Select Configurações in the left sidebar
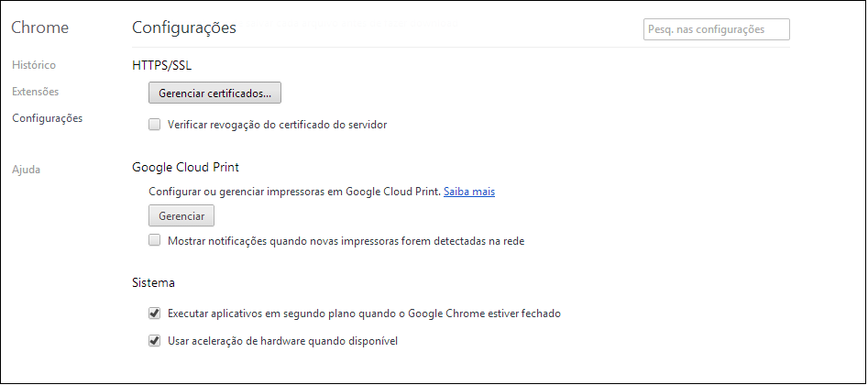This screenshot has height=385, width=868. point(47,118)
